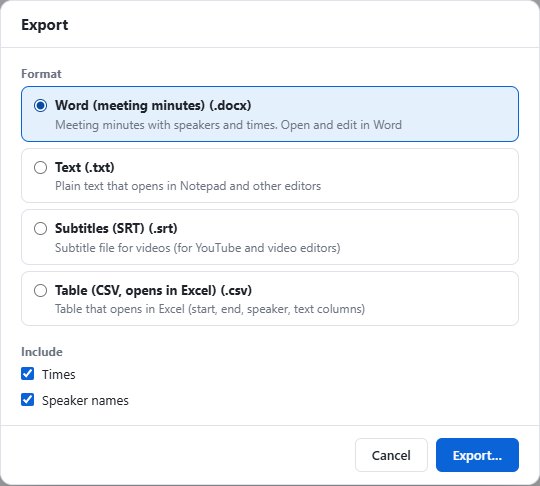
Task: Uncheck the Times checkbox
Action: click(28, 374)
